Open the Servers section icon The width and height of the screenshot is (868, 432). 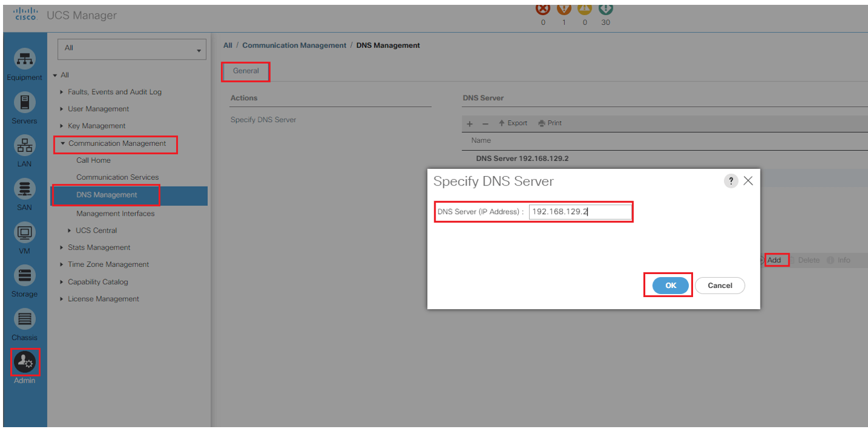[x=25, y=102]
